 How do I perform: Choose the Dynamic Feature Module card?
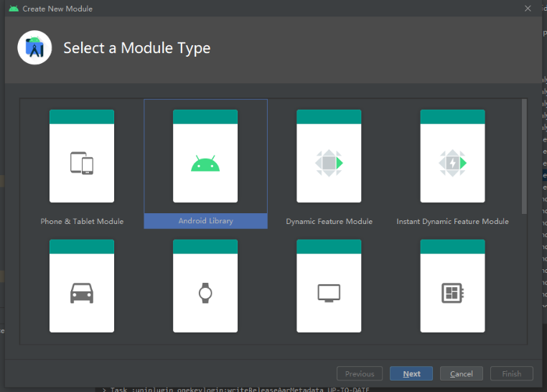coord(329,156)
